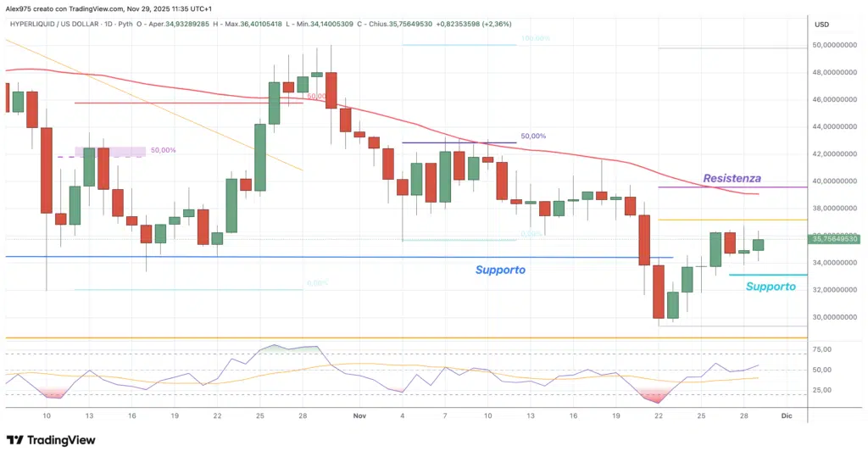
Task: Click the green current price tag 35,75649530
Action: pos(838,239)
